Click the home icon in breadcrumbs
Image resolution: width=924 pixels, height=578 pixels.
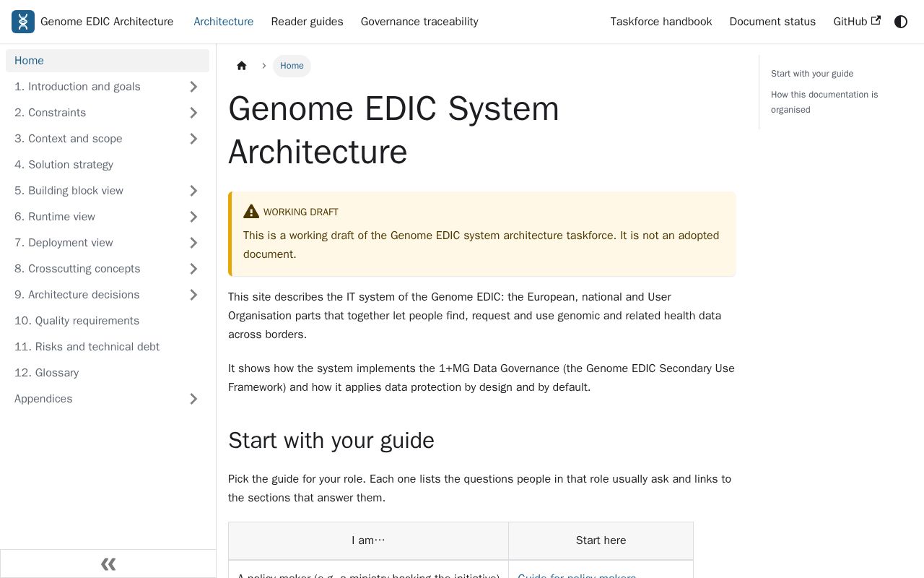tap(242, 66)
